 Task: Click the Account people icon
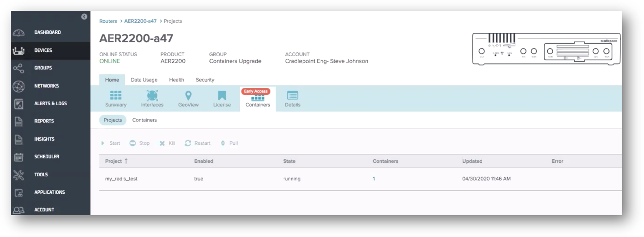click(x=19, y=210)
